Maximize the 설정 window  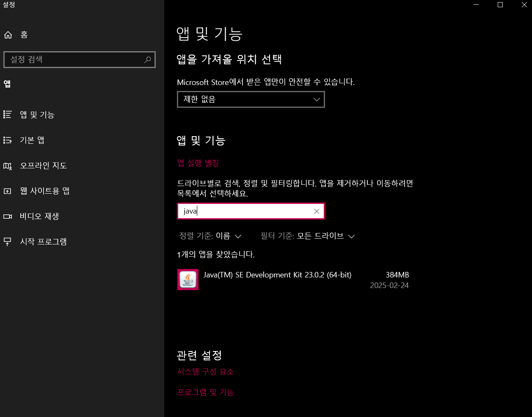500,5
